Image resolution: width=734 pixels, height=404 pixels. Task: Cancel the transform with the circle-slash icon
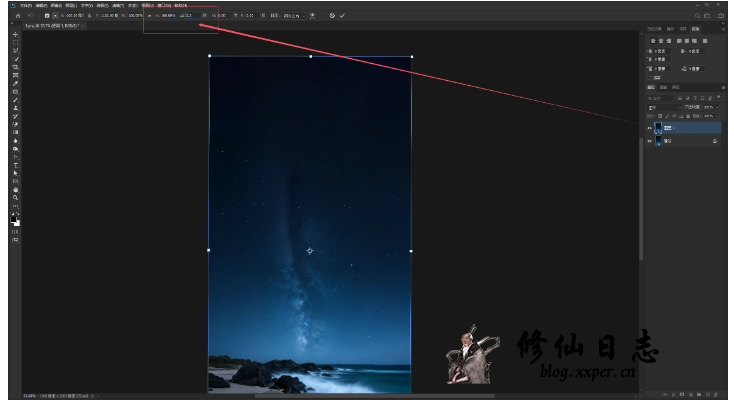point(332,16)
